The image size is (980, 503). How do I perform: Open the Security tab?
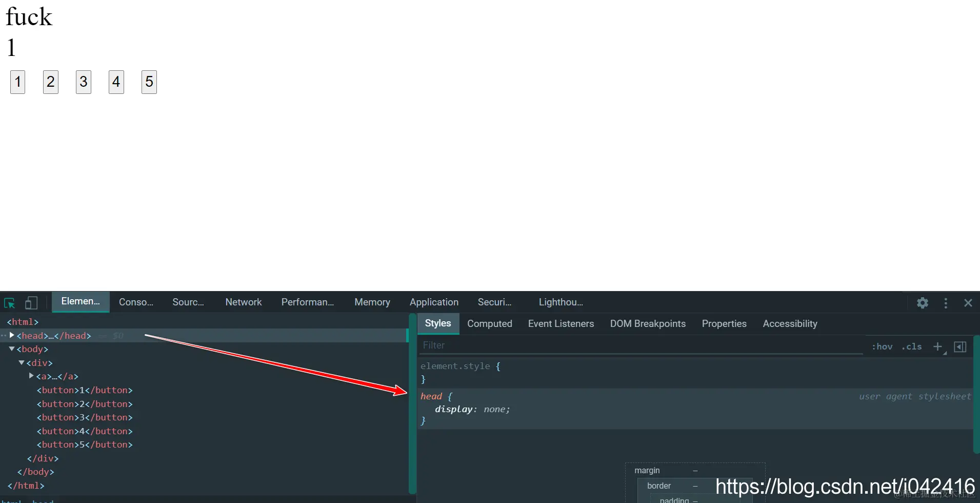[494, 302]
